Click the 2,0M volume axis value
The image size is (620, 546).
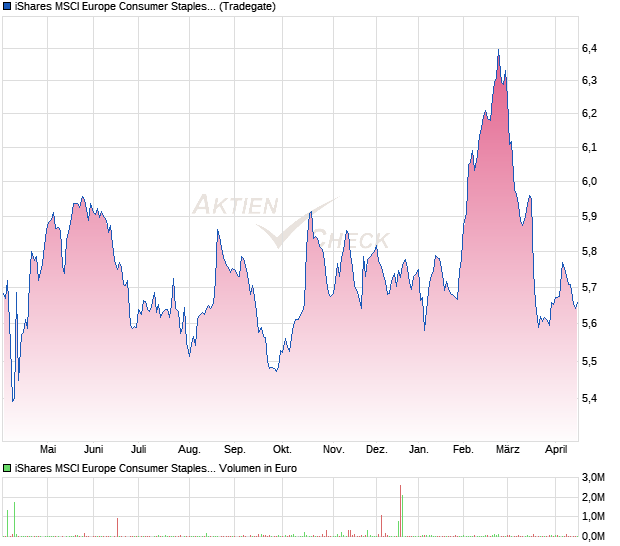tap(593, 497)
